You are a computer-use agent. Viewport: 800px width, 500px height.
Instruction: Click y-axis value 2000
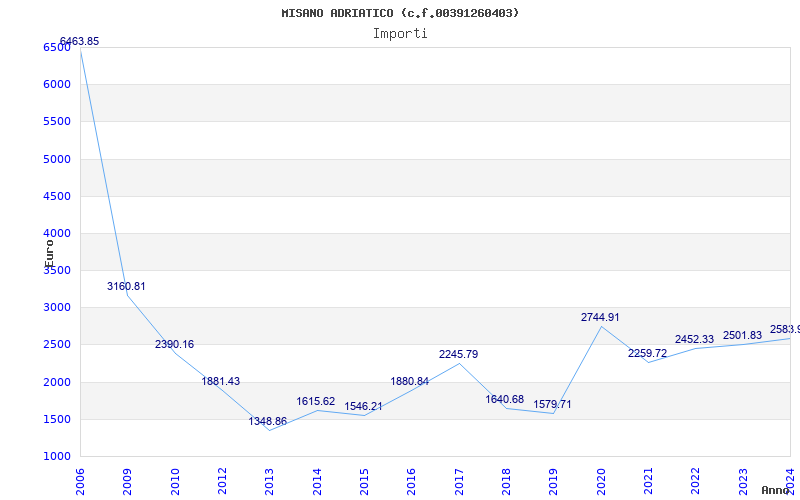point(57,382)
